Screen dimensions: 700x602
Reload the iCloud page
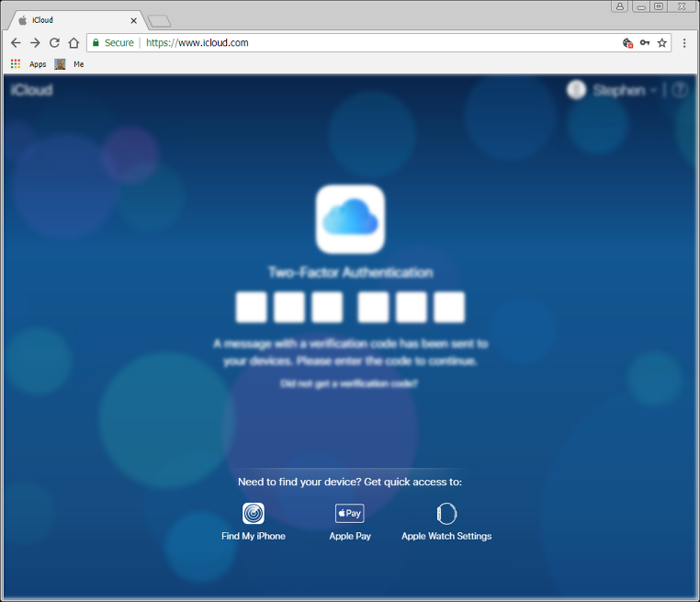coord(54,43)
